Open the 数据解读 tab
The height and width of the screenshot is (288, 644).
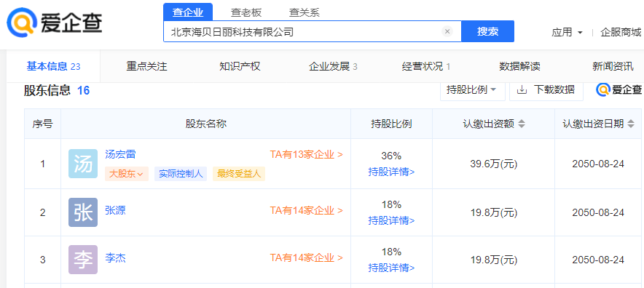click(519, 66)
